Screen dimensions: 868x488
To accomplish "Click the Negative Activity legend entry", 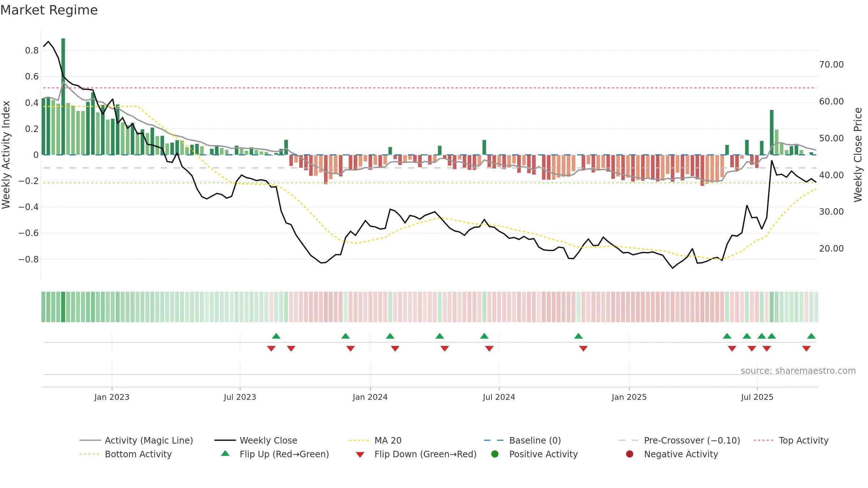I will click(x=672, y=454).
